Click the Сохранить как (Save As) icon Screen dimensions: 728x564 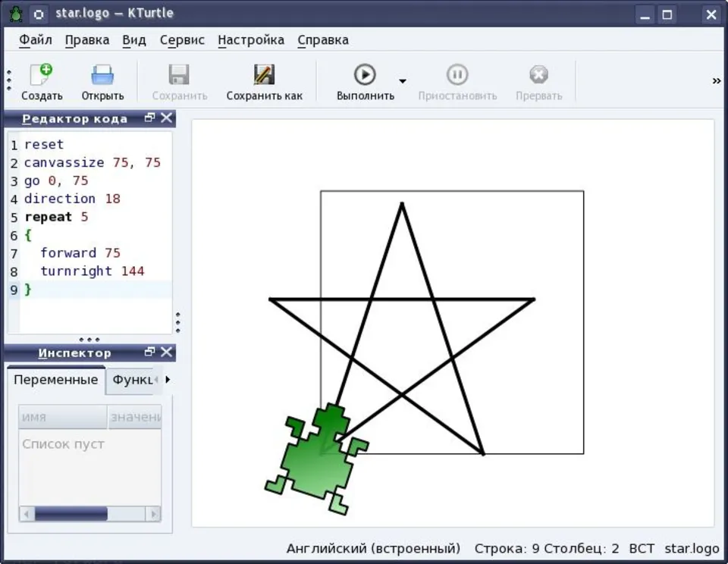(x=264, y=75)
